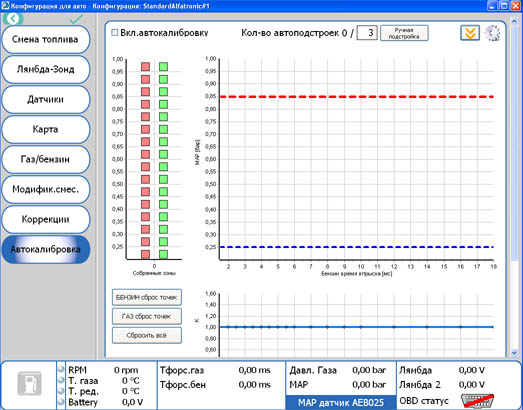
Task: Click the window title bar app icon
Action: [x=5, y=6]
